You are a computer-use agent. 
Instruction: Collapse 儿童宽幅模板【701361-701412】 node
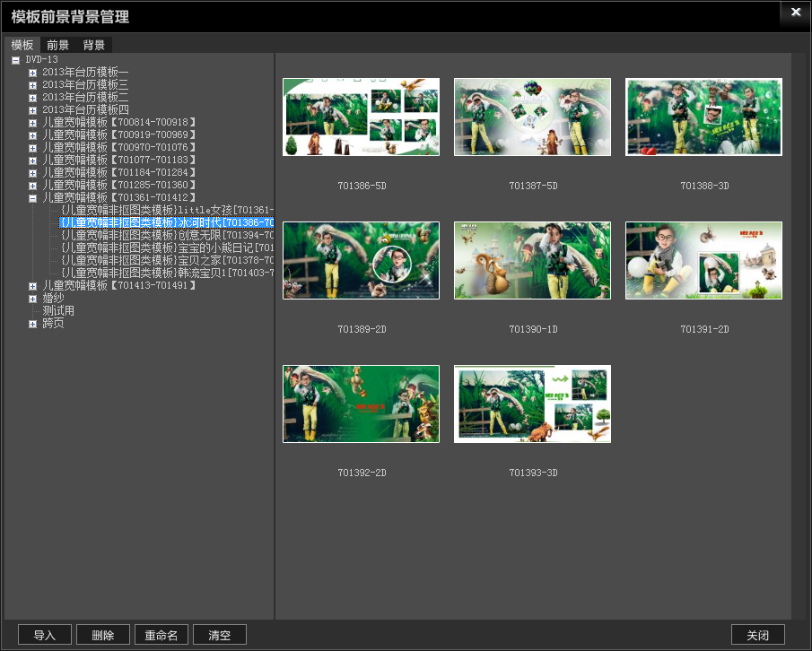(33, 198)
